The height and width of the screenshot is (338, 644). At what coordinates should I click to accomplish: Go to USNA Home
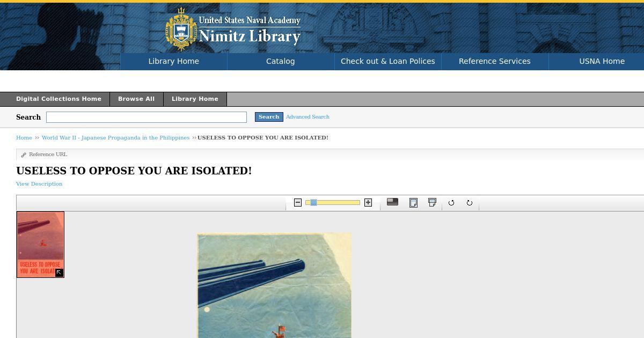tap(602, 61)
